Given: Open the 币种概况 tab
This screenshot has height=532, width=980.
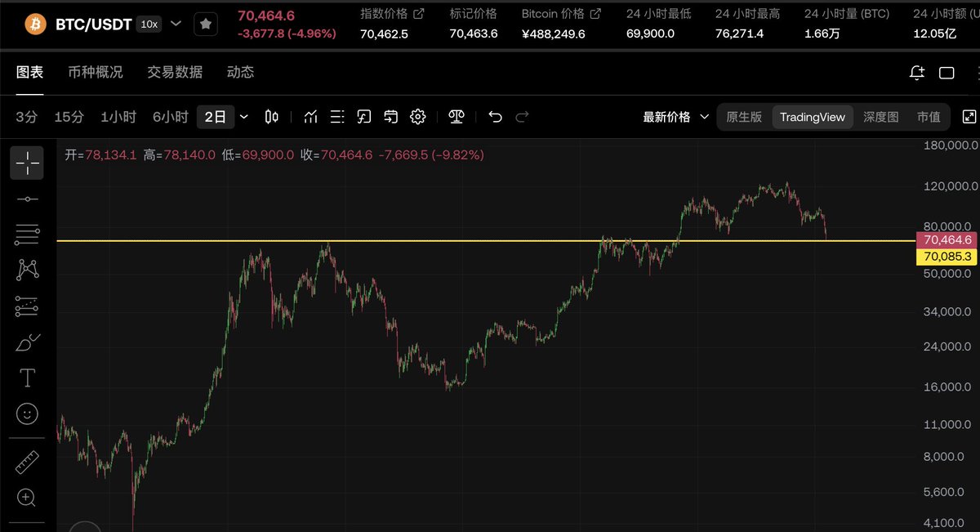Looking at the screenshot, I should click(96, 72).
